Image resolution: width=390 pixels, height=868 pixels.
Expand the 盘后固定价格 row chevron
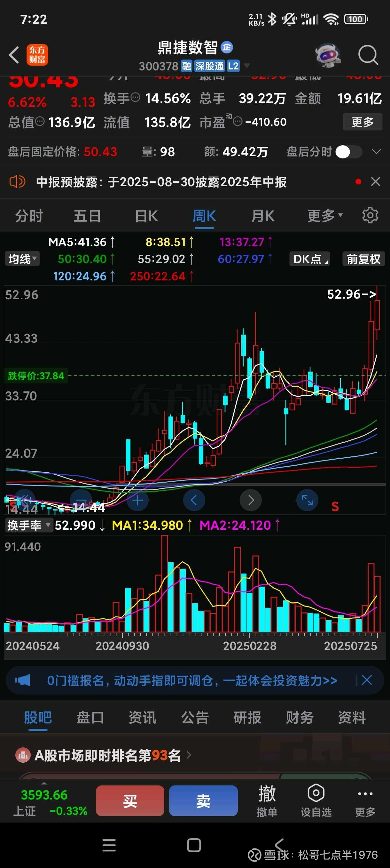click(x=376, y=152)
